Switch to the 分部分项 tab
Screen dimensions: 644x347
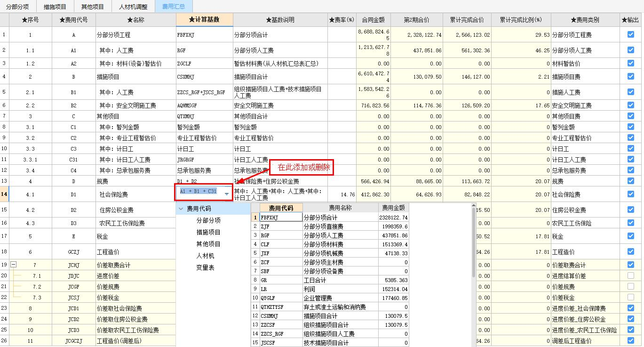tap(17, 7)
